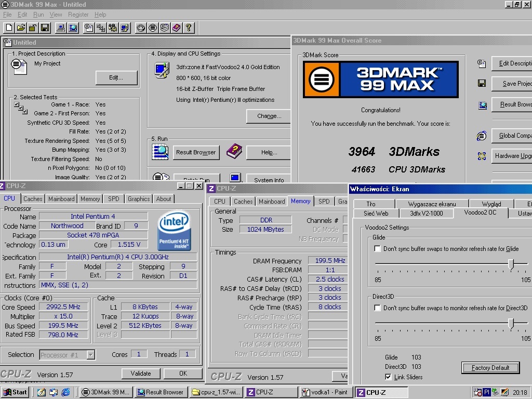Viewport: 532px width, 399px height.
Task: Open the File menu
Action: pos(7,15)
